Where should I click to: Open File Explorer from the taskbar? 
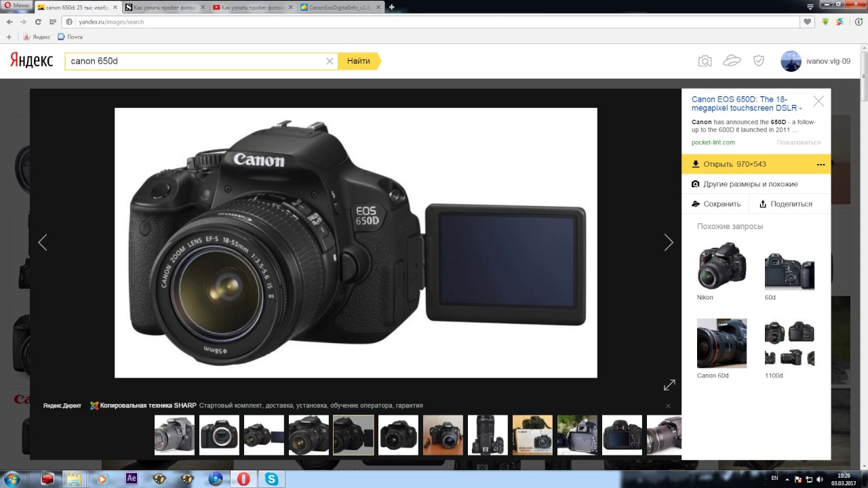[74, 479]
